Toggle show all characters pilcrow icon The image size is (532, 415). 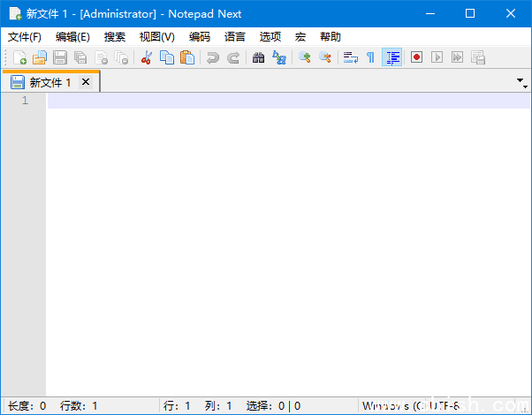[370, 57]
